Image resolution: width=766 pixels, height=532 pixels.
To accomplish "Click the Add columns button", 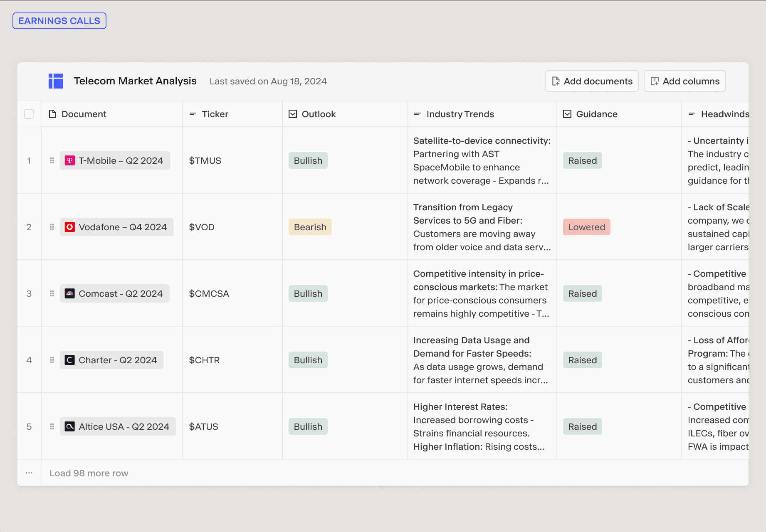I will point(685,81).
